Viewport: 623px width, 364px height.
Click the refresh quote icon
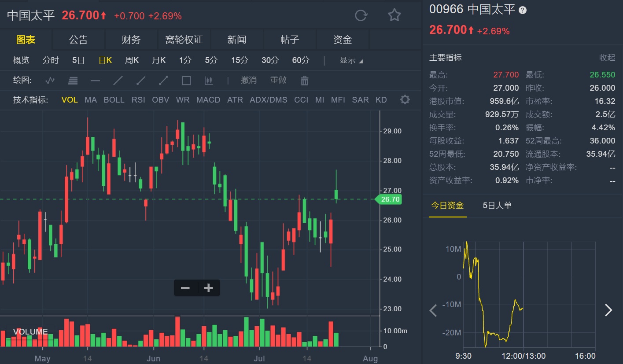coord(361,15)
